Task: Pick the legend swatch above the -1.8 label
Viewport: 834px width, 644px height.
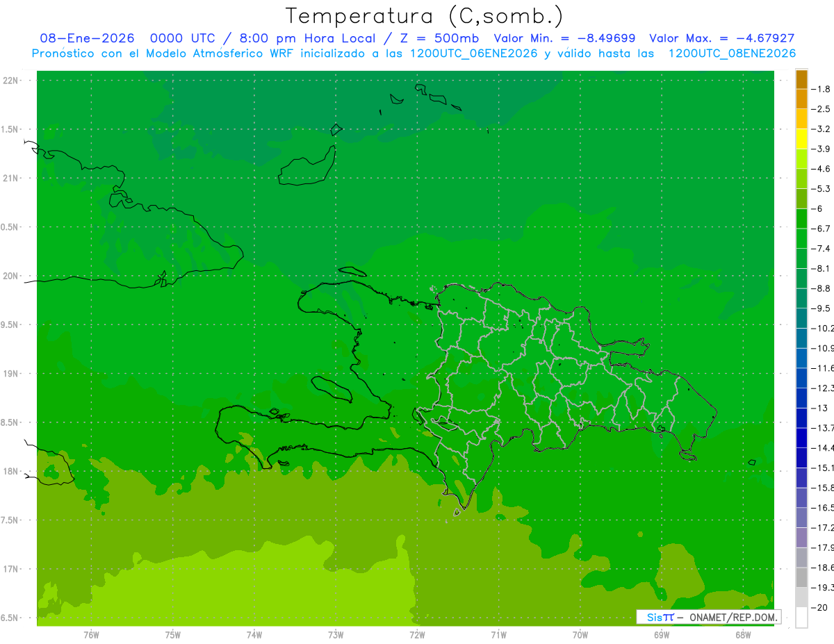Action: [x=801, y=79]
